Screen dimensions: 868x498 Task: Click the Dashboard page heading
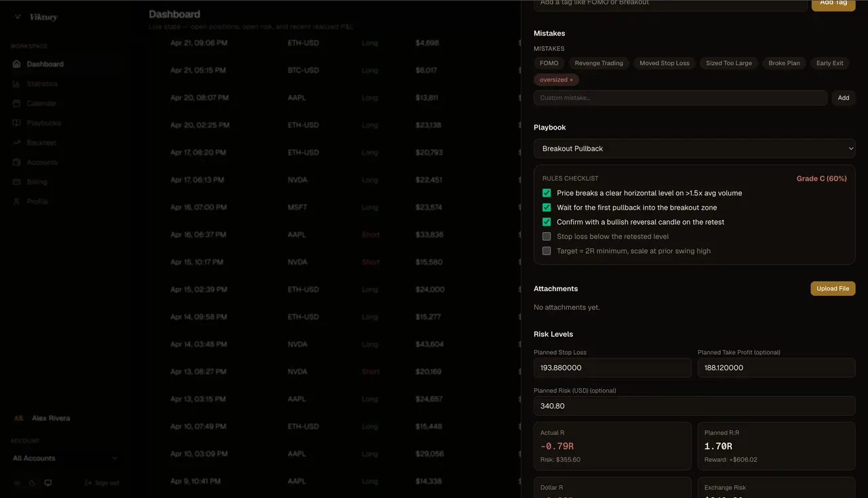point(174,14)
